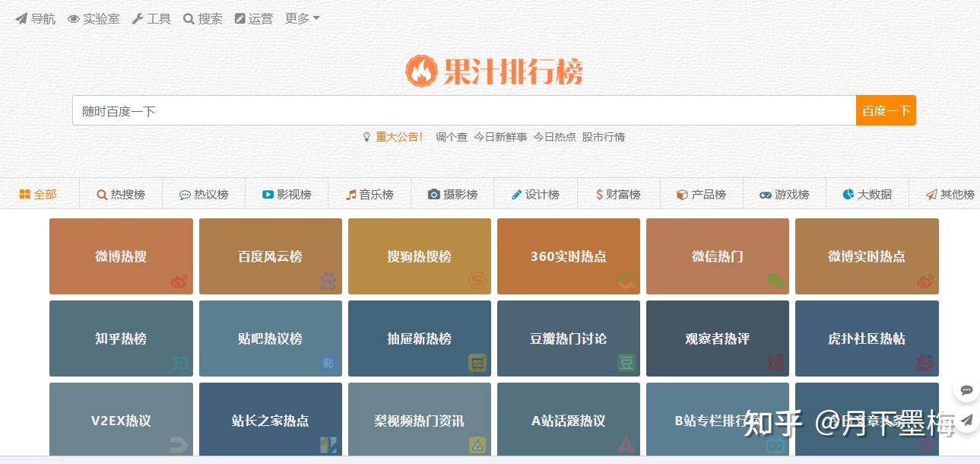Viewport: 980px width, 464px height.
Task: Open the 音乐榜 tab
Action: click(369, 194)
